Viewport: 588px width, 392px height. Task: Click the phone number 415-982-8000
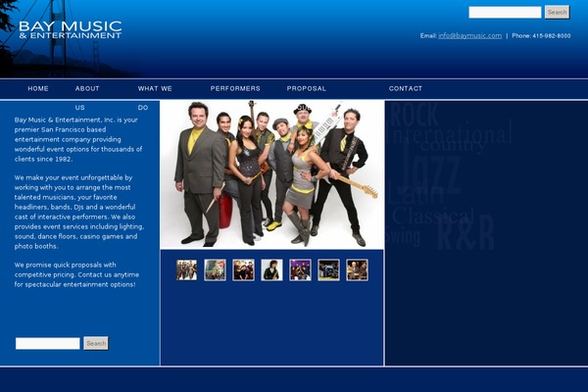[x=551, y=35]
